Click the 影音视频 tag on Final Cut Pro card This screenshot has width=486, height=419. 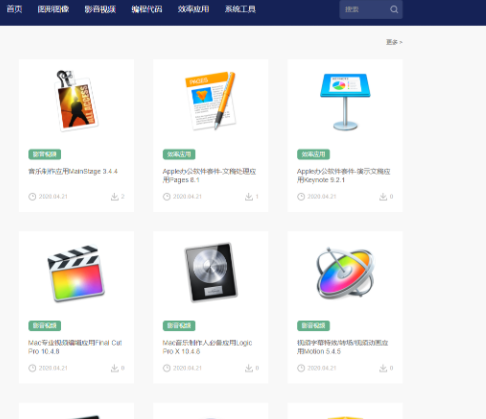(x=45, y=326)
